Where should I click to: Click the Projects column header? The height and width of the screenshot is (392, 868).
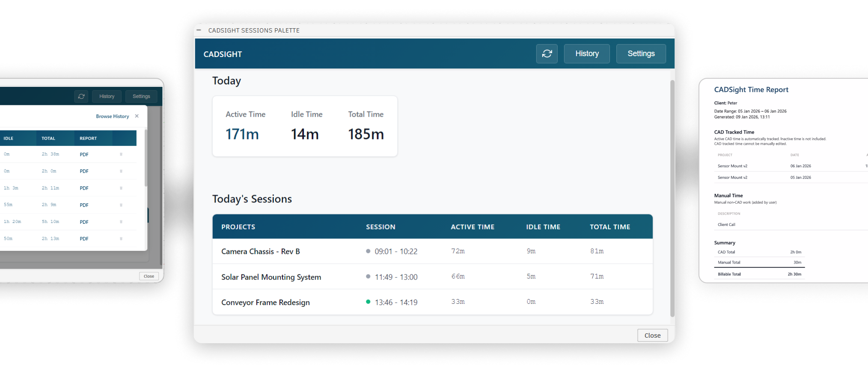click(x=238, y=227)
